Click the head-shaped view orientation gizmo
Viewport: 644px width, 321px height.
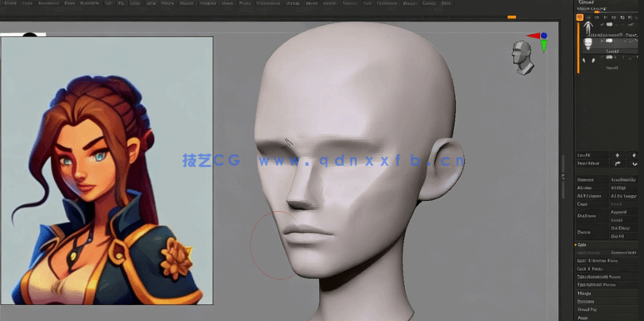pos(522,58)
